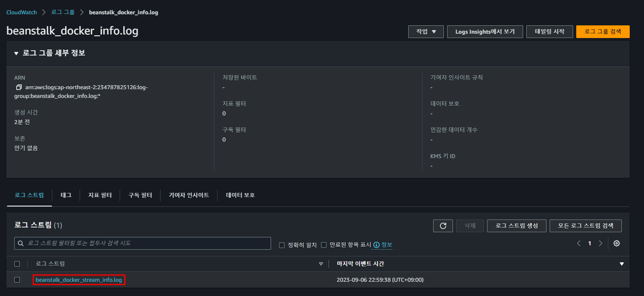Viewport: 644px width, 296px height.
Task: Refresh the log streams list
Action: (x=443, y=226)
